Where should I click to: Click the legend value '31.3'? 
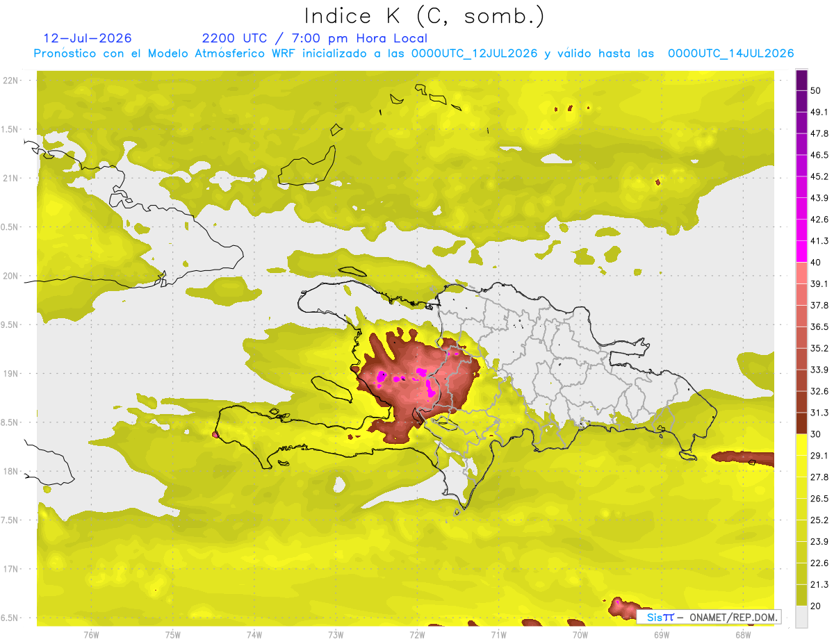819,413
